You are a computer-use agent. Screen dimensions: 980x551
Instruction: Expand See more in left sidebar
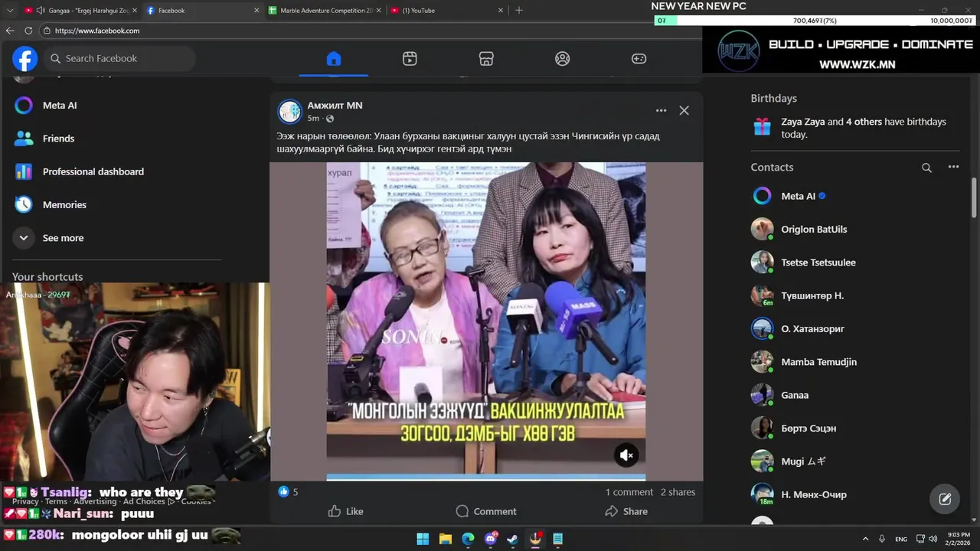pyautogui.click(x=49, y=238)
